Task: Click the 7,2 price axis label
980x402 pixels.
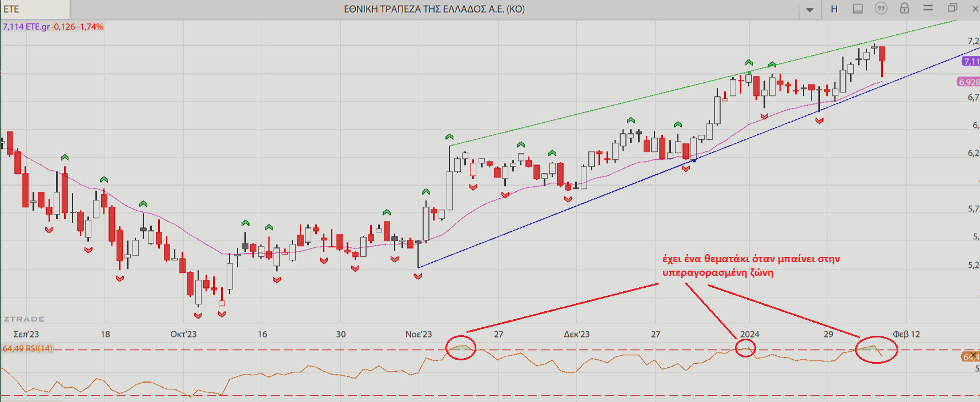Action: pos(973,41)
